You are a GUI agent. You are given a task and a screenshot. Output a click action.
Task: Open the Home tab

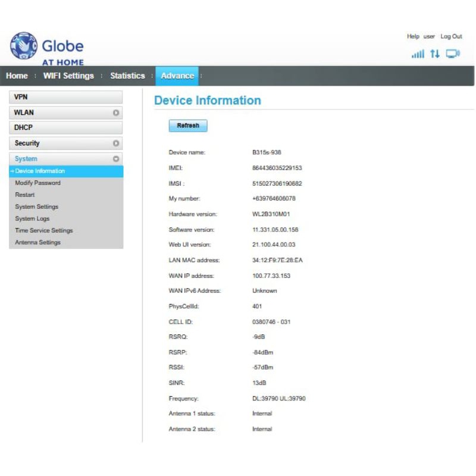[x=17, y=76]
